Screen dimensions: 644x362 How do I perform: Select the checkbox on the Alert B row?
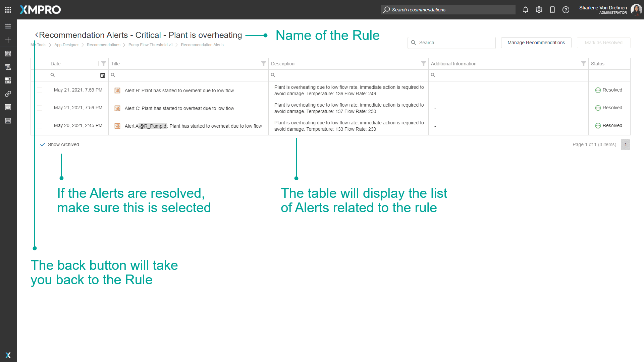point(40,90)
